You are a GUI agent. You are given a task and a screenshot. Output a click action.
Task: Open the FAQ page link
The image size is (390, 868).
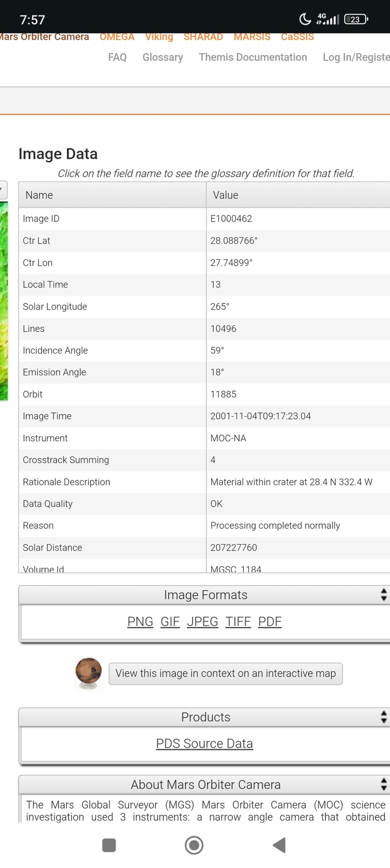[x=118, y=57]
